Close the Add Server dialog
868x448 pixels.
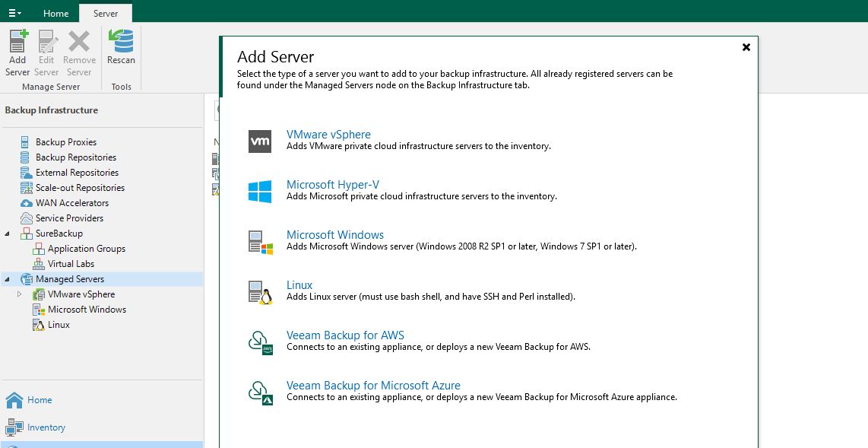coord(746,47)
